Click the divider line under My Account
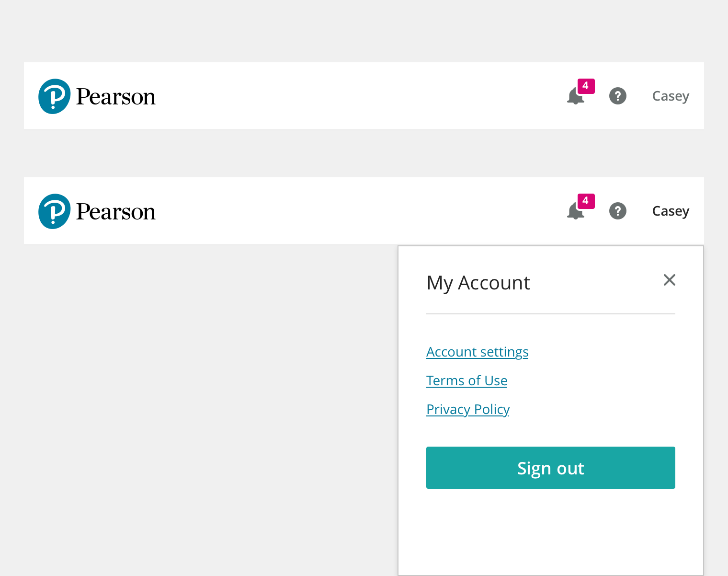The image size is (728, 576). tap(550, 314)
